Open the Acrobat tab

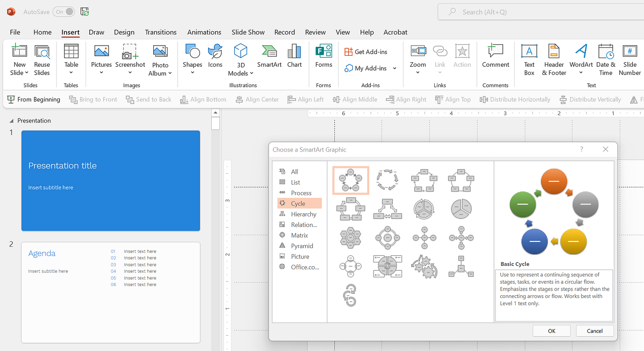point(396,32)
